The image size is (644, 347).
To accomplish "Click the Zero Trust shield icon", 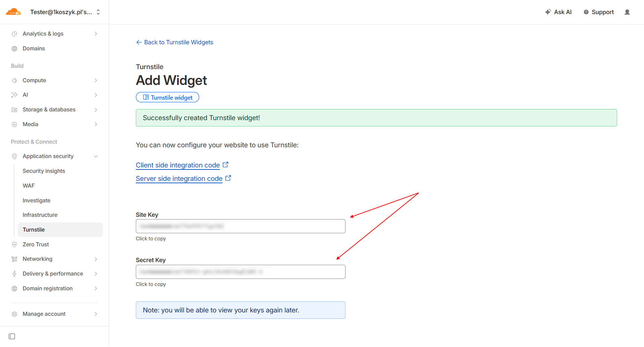I will pyautogui.click(x=14, y=244).
